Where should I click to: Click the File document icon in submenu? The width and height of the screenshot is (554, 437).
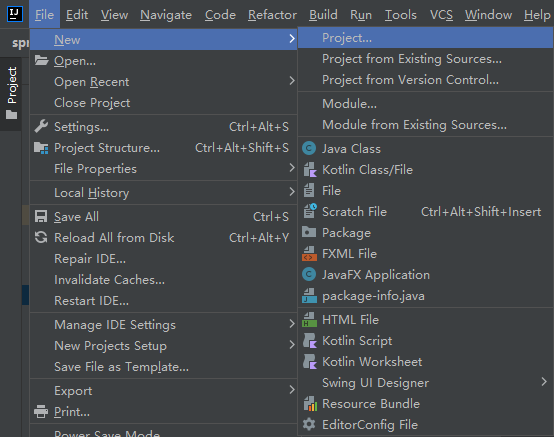click(309, 190)
